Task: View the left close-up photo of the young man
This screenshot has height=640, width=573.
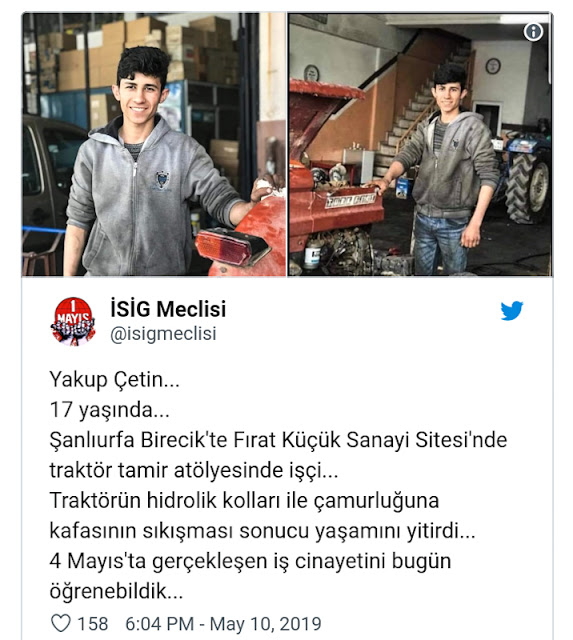Action: coord(154,144)
